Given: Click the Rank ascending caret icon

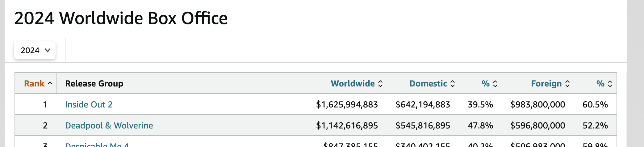Looking at the screenshot, I should (x=50, y=83).
